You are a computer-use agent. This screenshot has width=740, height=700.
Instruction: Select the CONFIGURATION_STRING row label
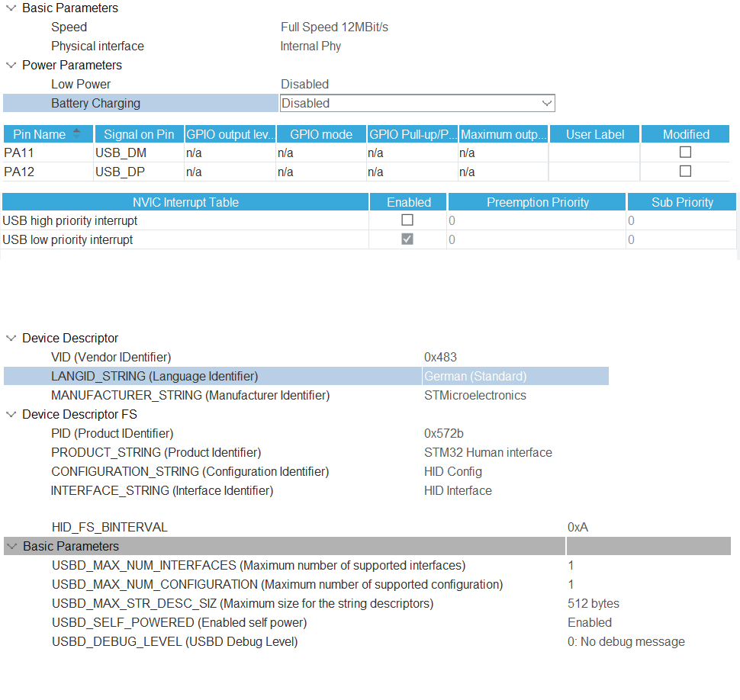tap(190, 472)
